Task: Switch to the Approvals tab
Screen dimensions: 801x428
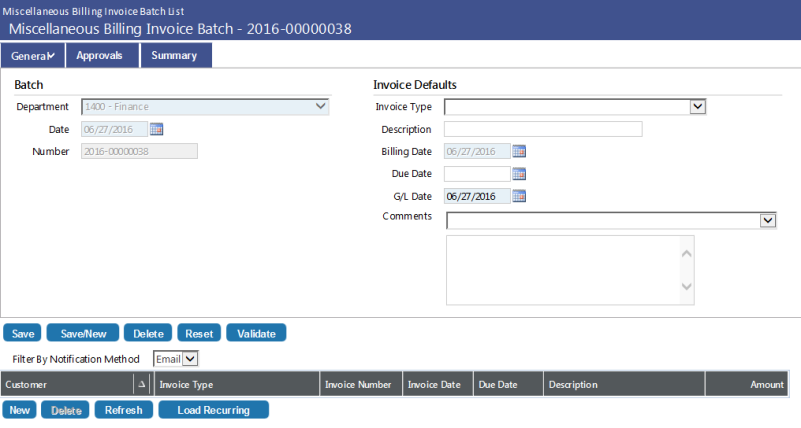Action: point(99,56)
